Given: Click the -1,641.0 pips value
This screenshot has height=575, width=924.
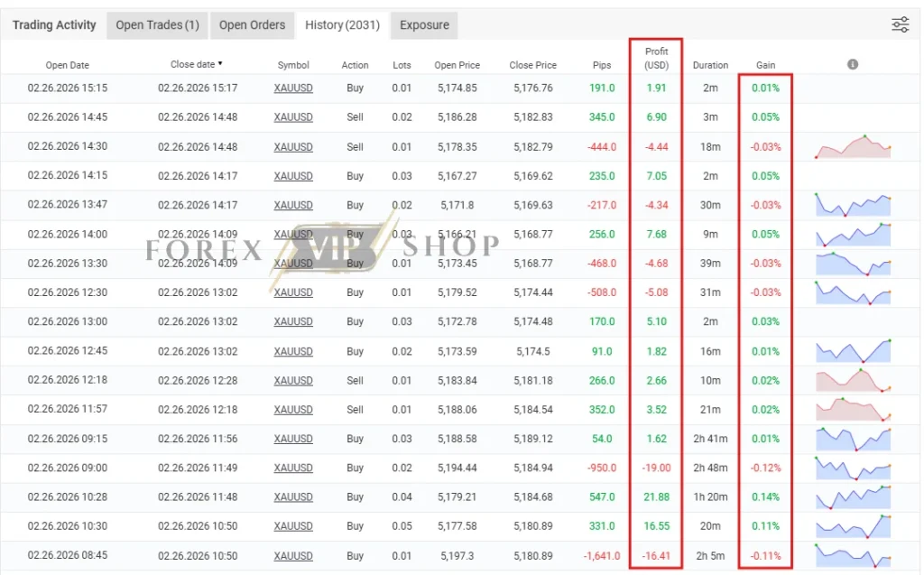Looking at the screenshot, I should 602,555.
